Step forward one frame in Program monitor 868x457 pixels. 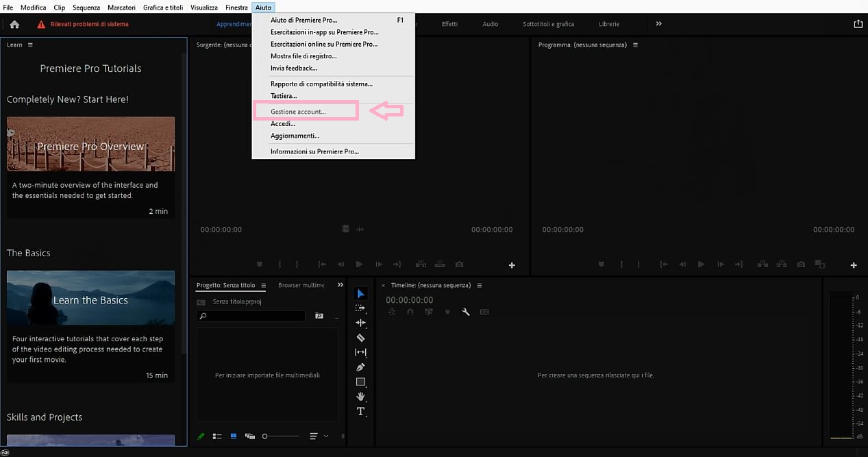pyautogui.click(x=721, y=264)
